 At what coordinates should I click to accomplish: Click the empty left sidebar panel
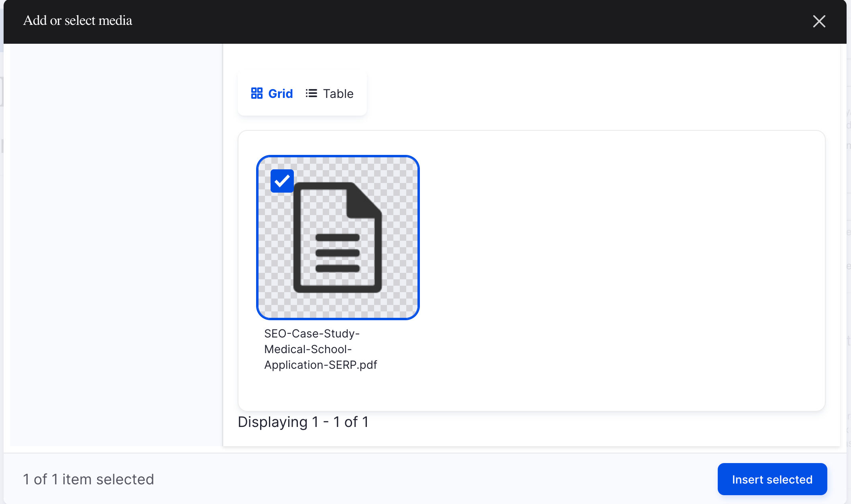[x=116, y=245]
